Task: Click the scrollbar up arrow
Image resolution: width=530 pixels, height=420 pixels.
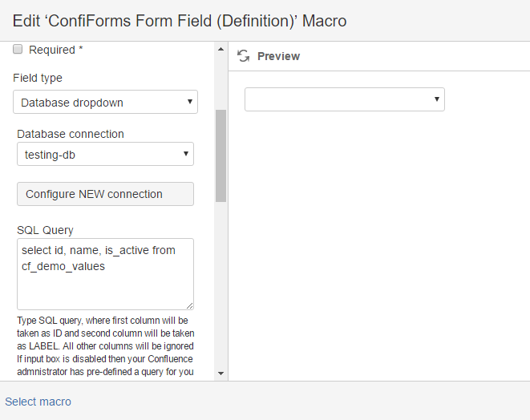Action: coord(220,49)
